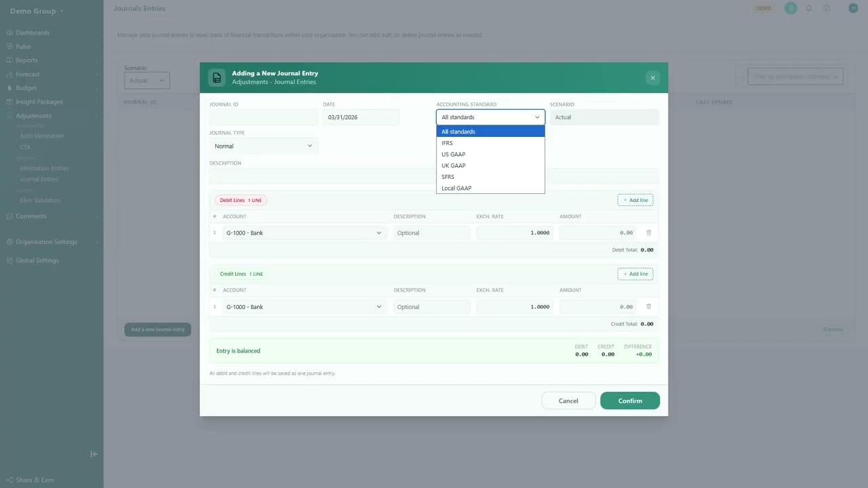Focus the credit line description field
This screenshot has height=488, width=868.
(x=432, y=306)
